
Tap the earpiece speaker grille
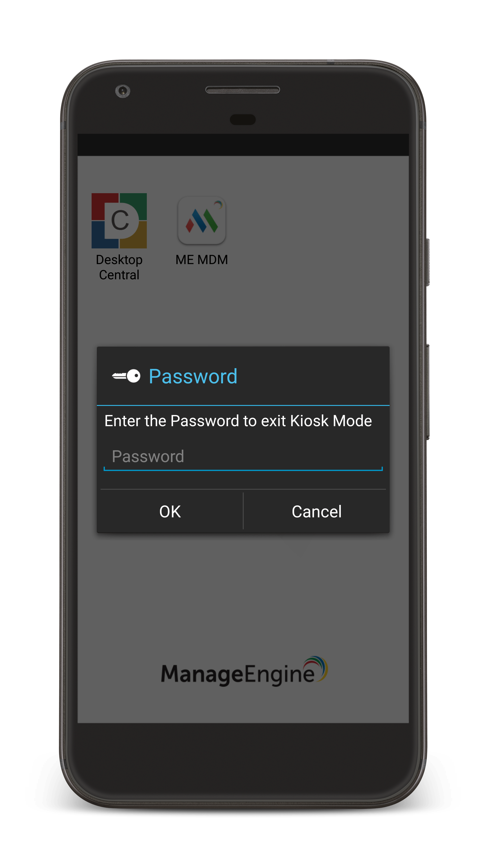pyautogui.click(x=243, y=90)
